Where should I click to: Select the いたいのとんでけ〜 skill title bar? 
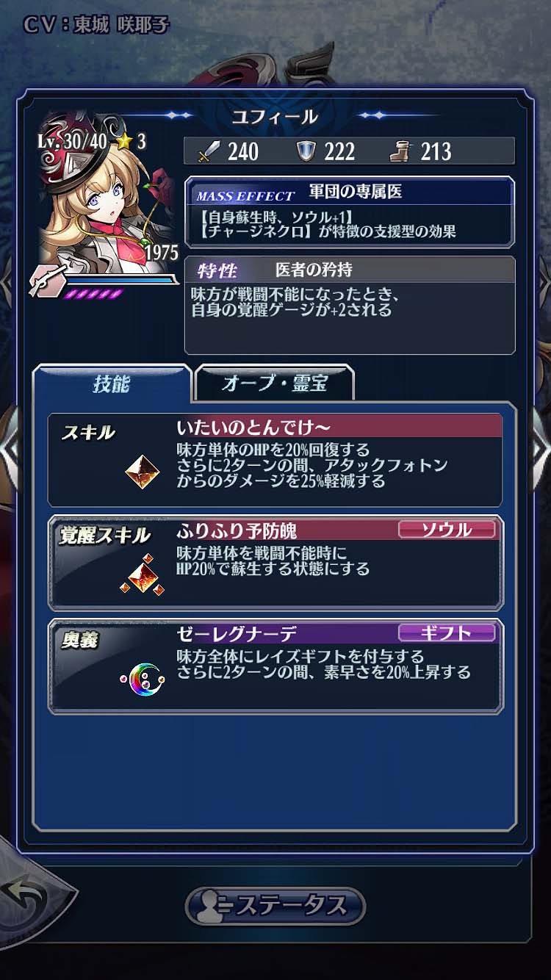(x=339, y=426)
